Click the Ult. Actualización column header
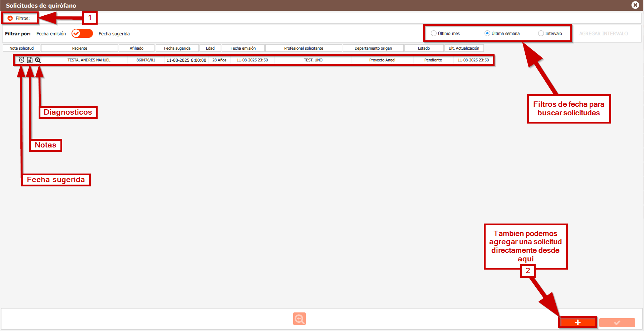 (464, 48)
